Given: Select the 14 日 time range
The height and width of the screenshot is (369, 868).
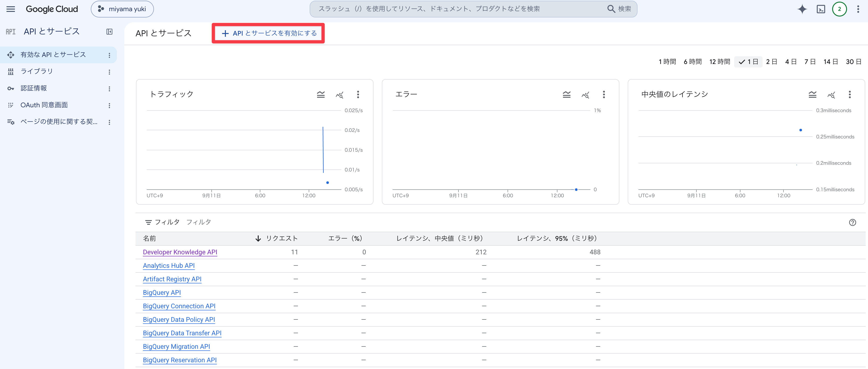Looking at the screenshot, I should [x=831, y=62].
